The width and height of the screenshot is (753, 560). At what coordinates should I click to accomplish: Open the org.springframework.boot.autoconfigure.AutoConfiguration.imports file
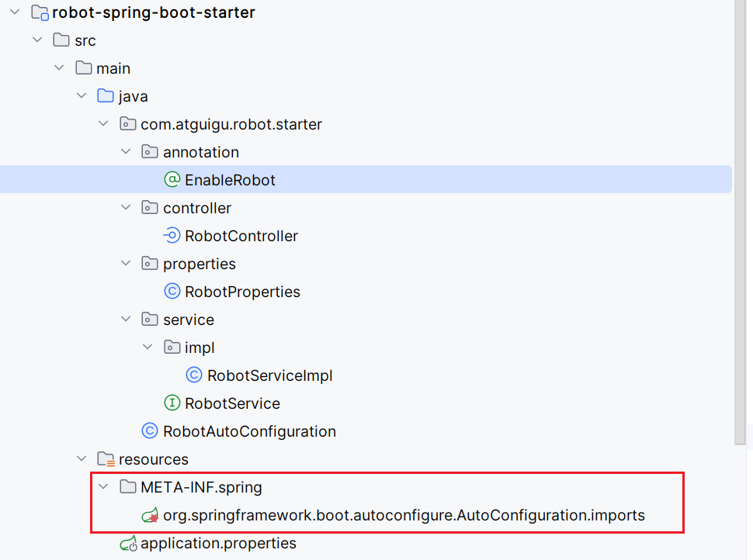404,515
